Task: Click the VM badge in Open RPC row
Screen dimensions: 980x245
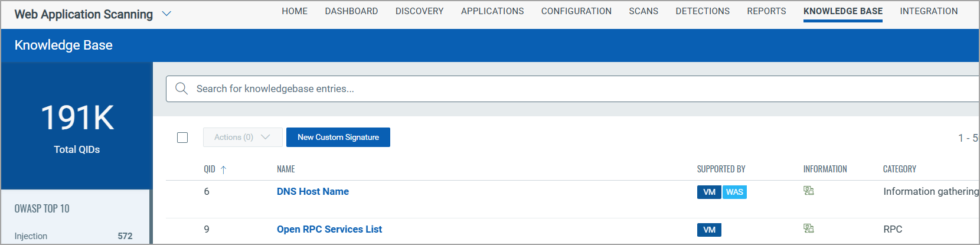Action: click(709, 230)
